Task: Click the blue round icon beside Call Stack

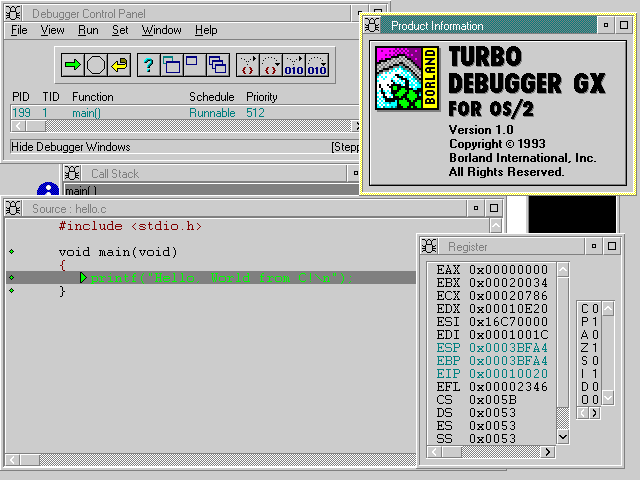Action: [48, 188]
